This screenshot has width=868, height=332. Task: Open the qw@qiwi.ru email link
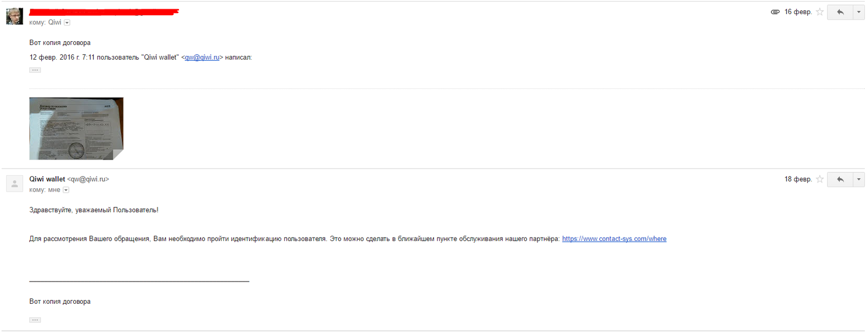(x=202, y=58)
